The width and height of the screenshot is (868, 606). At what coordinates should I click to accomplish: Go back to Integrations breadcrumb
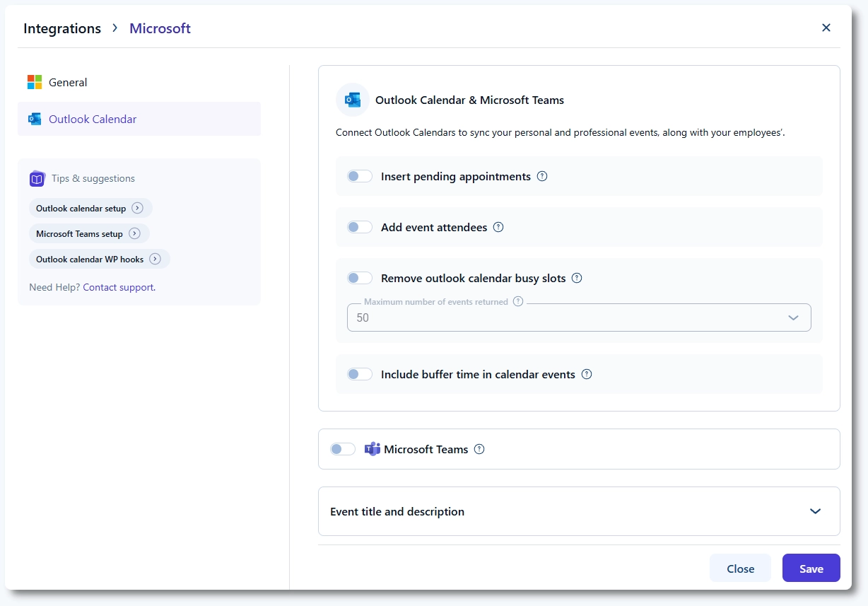click(x=62, y=29)
